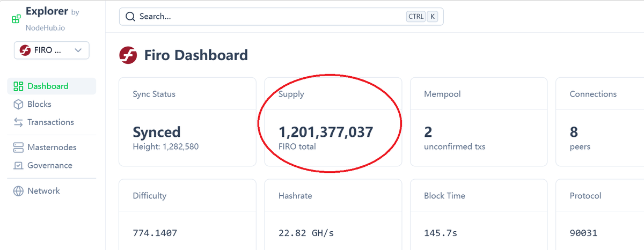This screenshot has height=250, width=644.
Task: Navigate to Masternodes
Action: pyautogui.click(x=52, y=147)
